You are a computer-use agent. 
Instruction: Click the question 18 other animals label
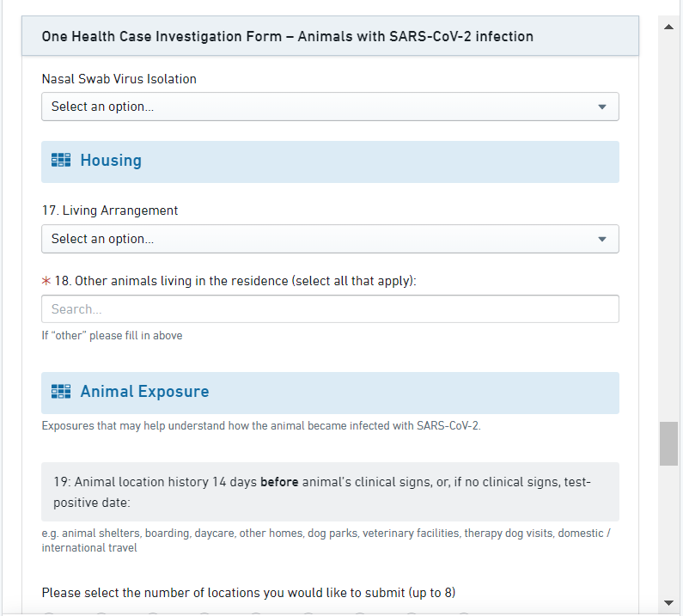click(x=235, y=282)
